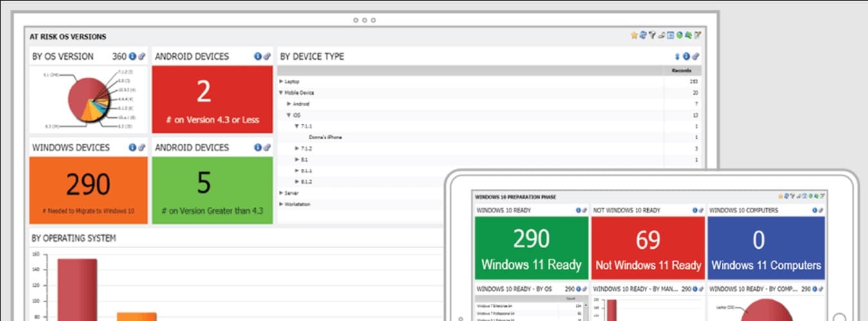Viewport: 868px width, 321px height.
Task: Click info icon on tablet's Not Windows 10 Ready widget
Action: (x=695, y=210)
